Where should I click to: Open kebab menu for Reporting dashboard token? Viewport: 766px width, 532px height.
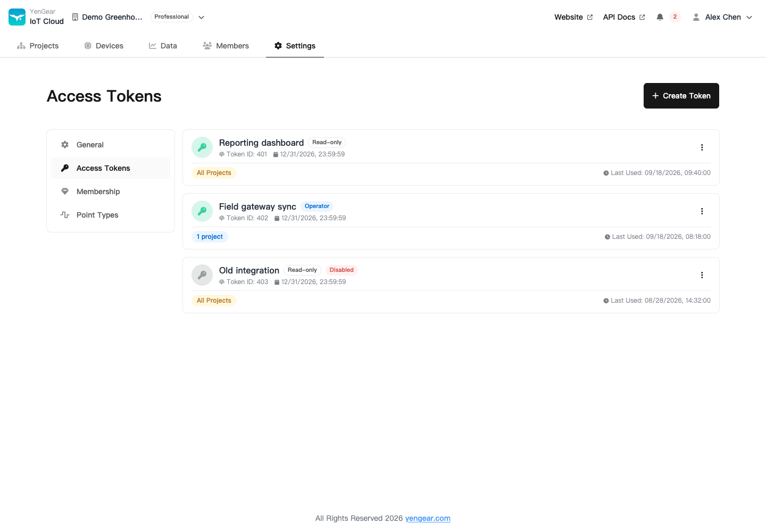702,147
